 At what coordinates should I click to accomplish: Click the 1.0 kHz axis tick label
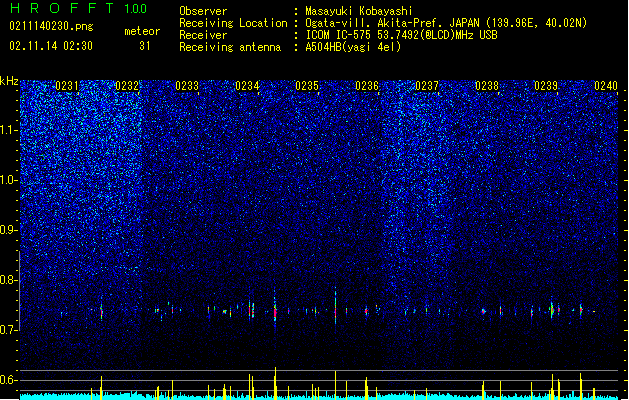[x=9, y=180]
